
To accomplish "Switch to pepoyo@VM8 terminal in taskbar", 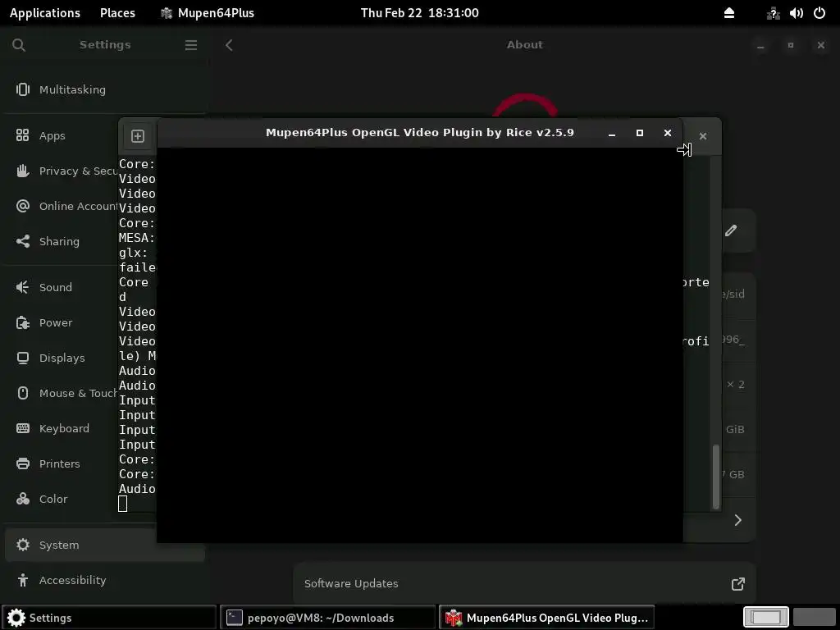I will pyautogui.click(x=328, y=618).
